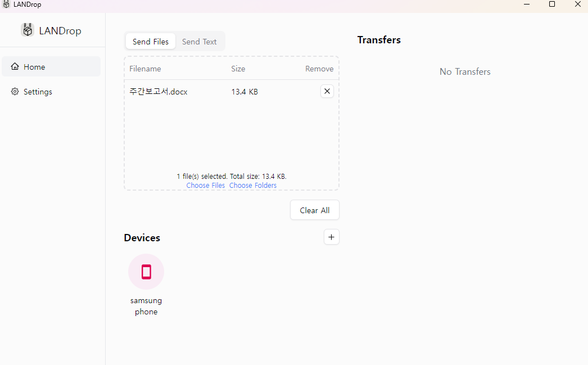This screenshot has width=588, height=365.
Task: Click the Choose Folders link
Action: (x=253, y=186)
